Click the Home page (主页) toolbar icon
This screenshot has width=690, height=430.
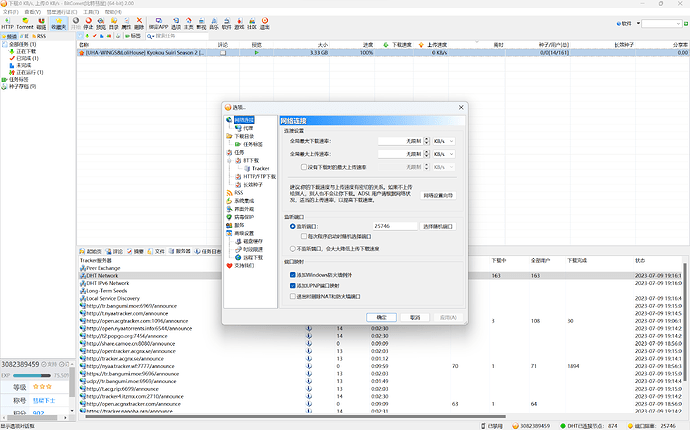(188, 23)
